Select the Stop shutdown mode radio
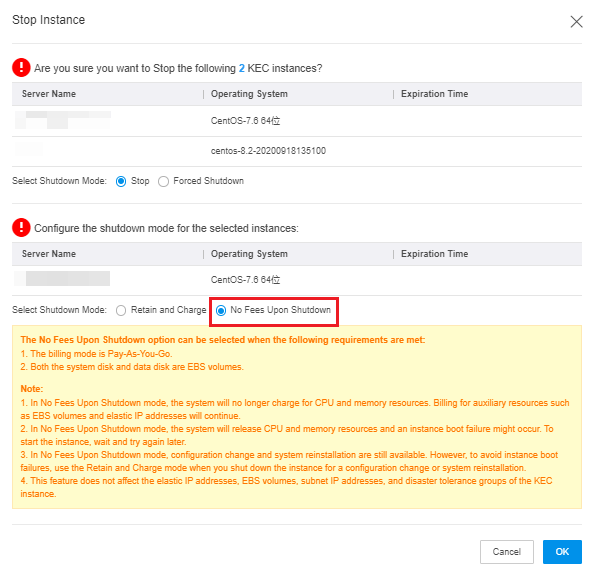The image size is (591, 576). coord(121,181)
